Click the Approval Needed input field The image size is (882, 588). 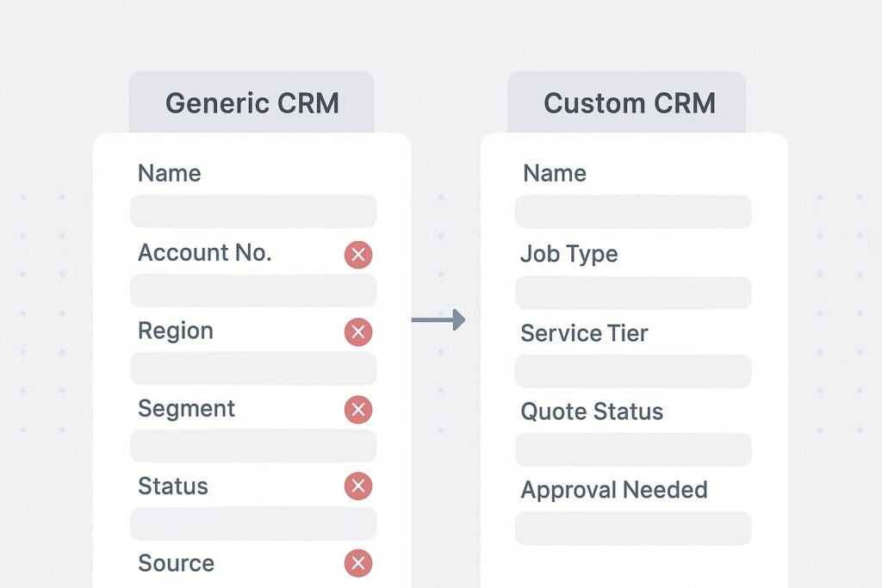[x=633, y=528]
